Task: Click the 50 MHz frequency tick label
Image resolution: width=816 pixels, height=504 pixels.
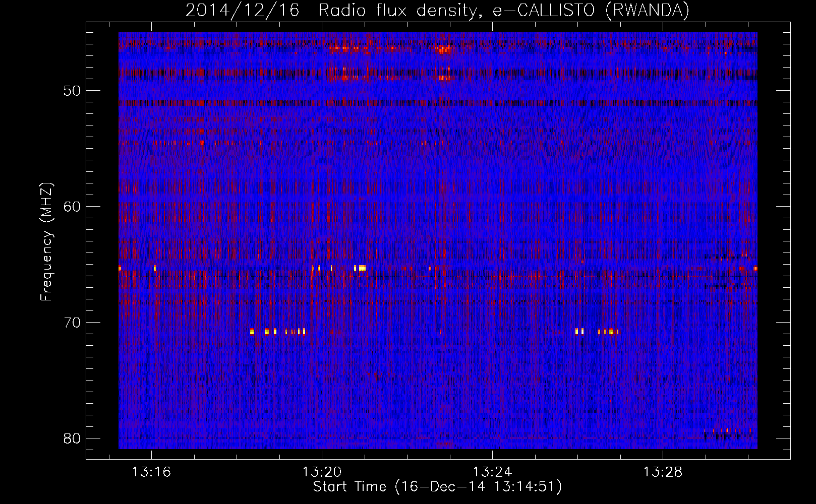Action: 72,91
